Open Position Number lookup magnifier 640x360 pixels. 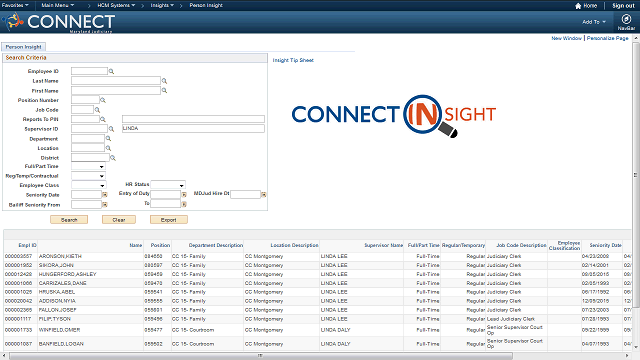coord(103,100)
